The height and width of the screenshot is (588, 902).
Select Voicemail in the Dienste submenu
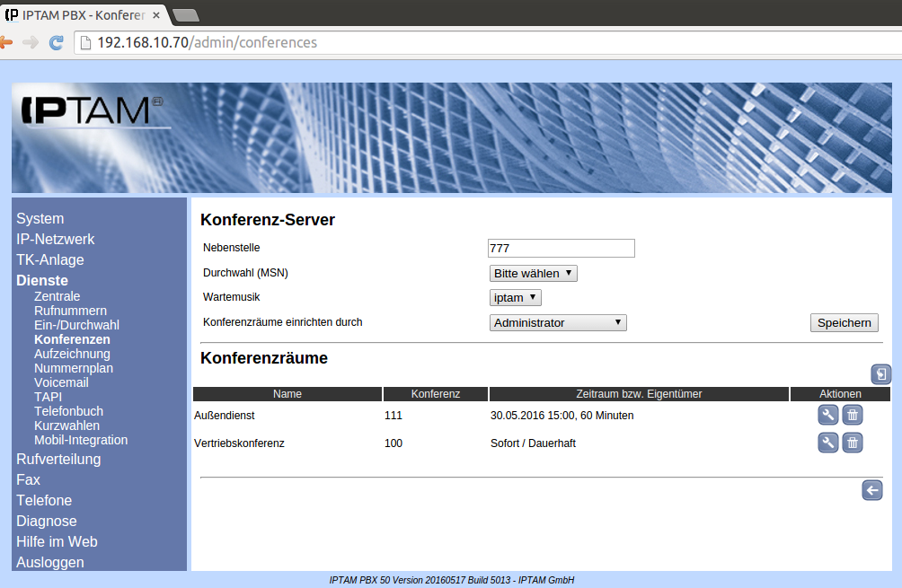point(61,382)
